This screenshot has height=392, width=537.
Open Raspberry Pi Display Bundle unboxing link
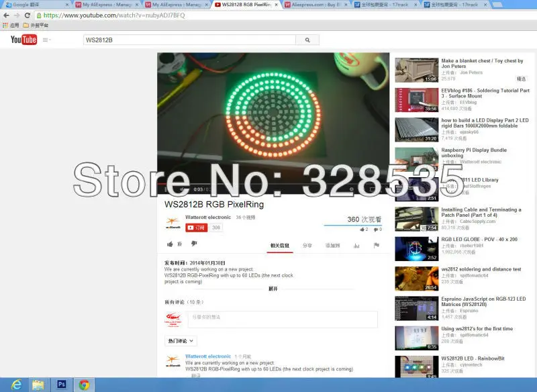(x=474, y=152)
